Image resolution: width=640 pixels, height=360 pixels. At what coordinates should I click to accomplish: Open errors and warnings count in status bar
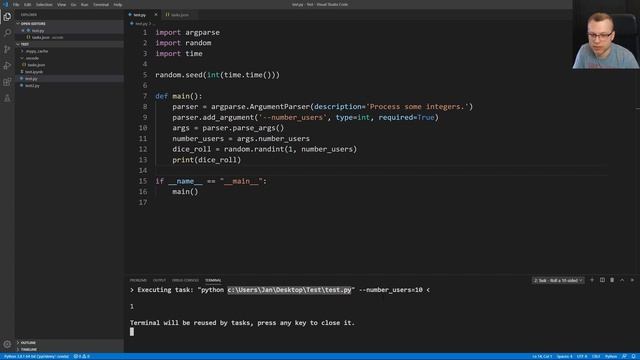[82, 356]
